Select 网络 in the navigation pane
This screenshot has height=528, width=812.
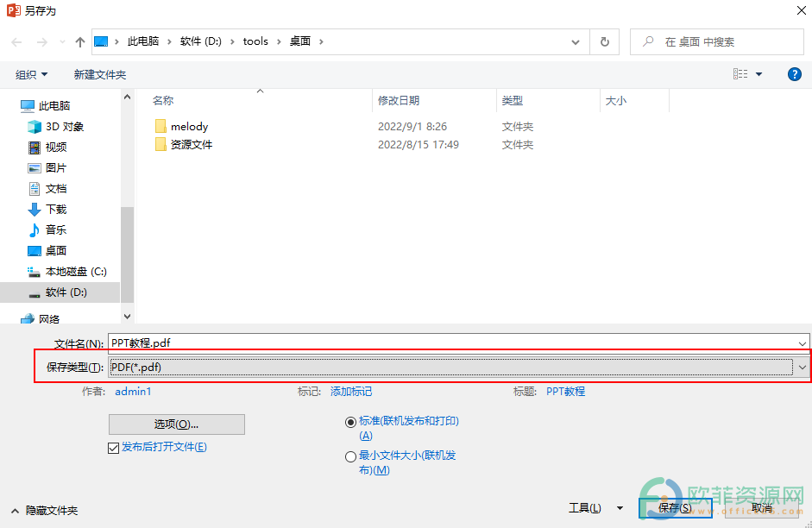point(40,319)
